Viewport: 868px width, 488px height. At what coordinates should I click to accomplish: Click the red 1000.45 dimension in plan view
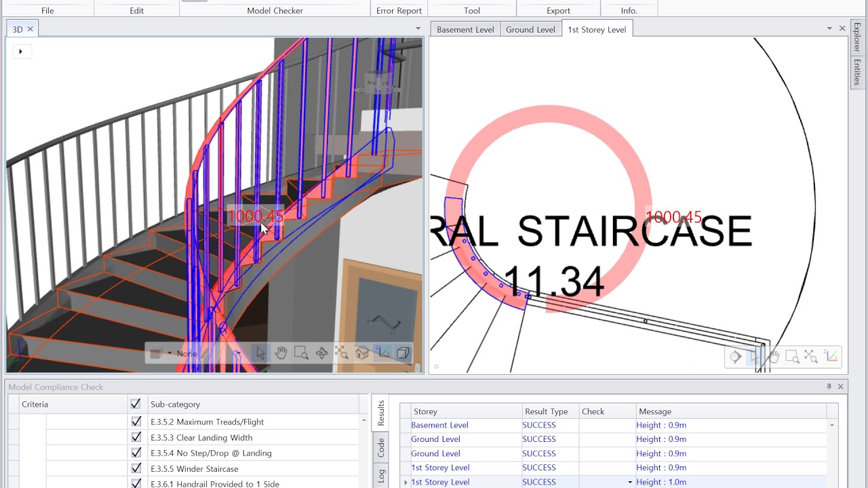(673, 218)
